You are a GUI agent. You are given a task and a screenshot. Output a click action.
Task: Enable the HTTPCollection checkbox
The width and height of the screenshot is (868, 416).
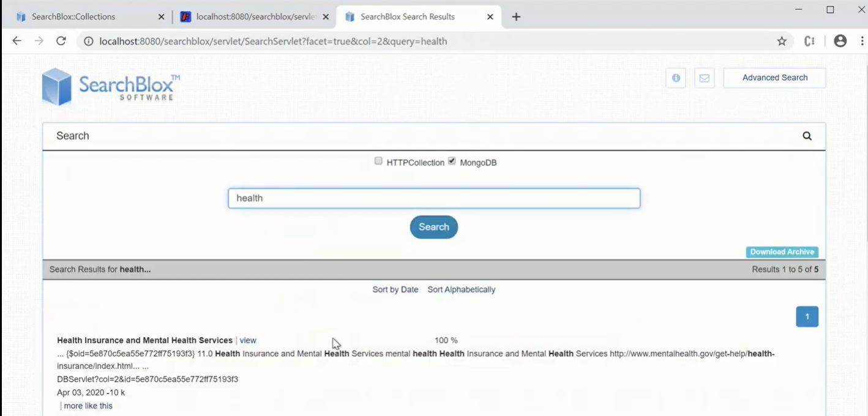378,161
